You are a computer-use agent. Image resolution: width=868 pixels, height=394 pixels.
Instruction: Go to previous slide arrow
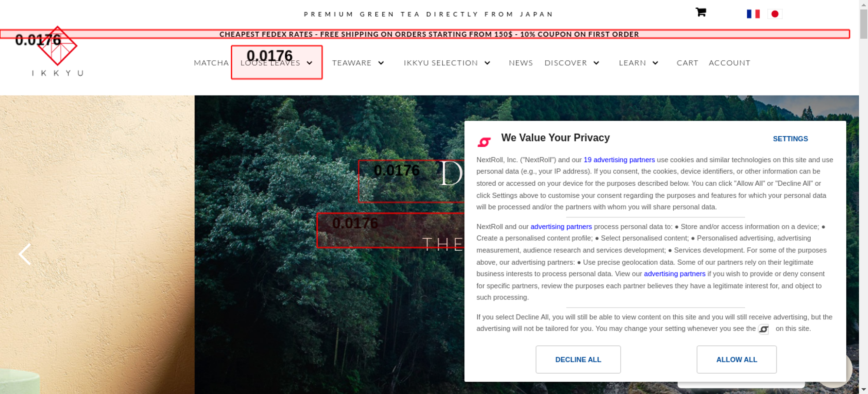(x=25, y=254)
